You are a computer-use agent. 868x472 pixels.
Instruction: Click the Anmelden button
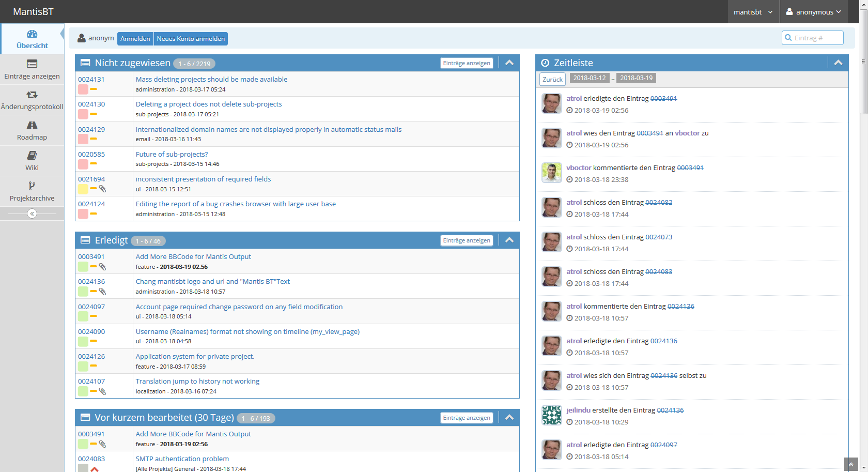[135, 39]
